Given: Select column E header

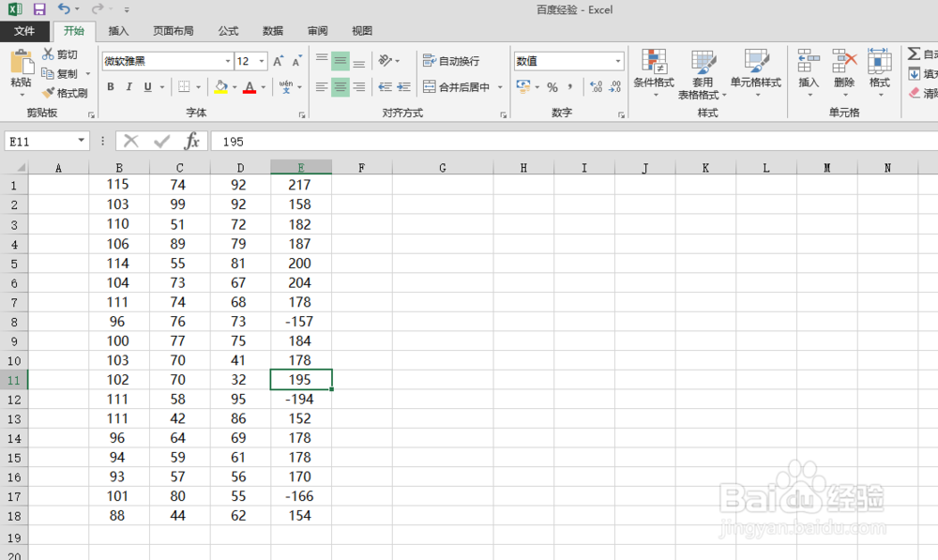Looking at the screenshot, I should pyautogui.click(x=301, y=168).
